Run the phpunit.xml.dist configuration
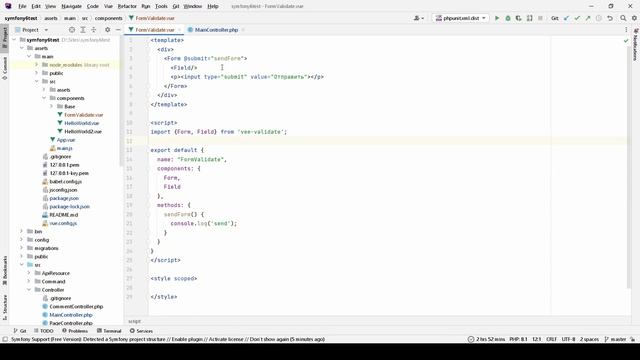 tap(497, 18)
